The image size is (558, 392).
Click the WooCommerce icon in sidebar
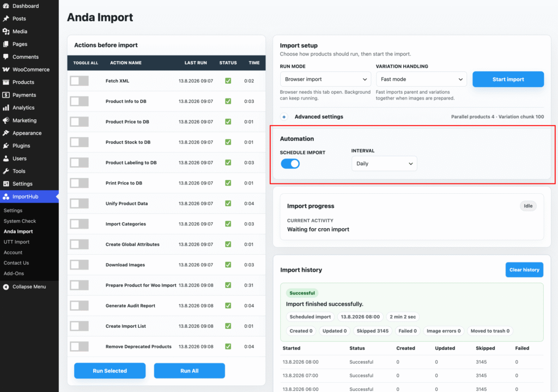6,69
